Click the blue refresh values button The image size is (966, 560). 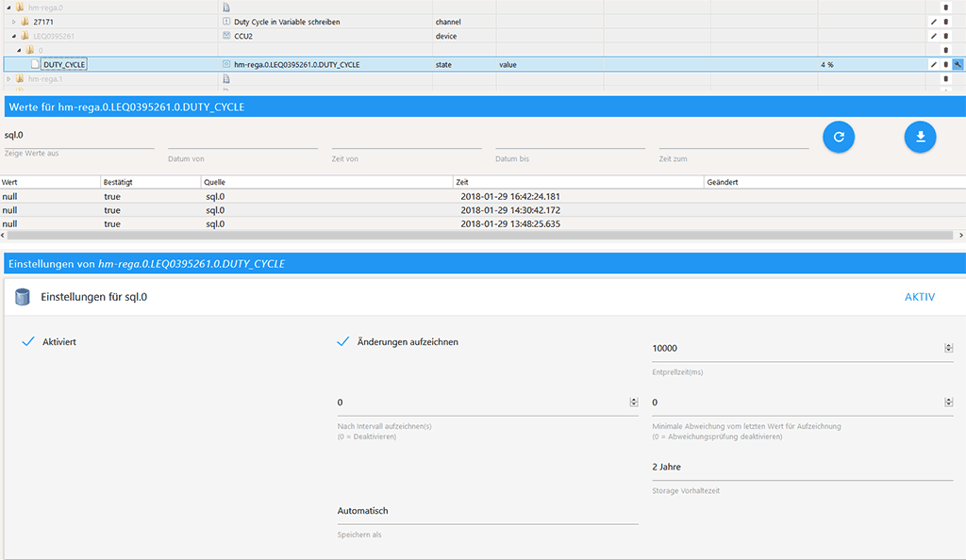coord(838,137)
